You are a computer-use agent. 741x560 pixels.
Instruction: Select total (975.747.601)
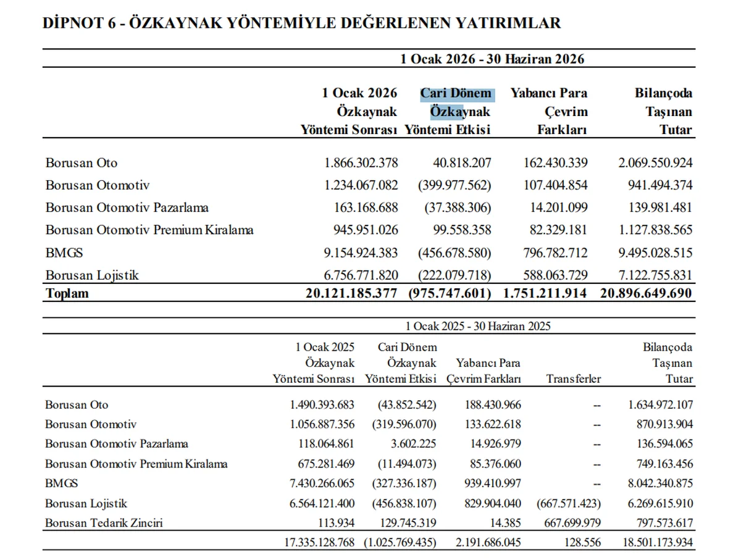tap(450, 293)
